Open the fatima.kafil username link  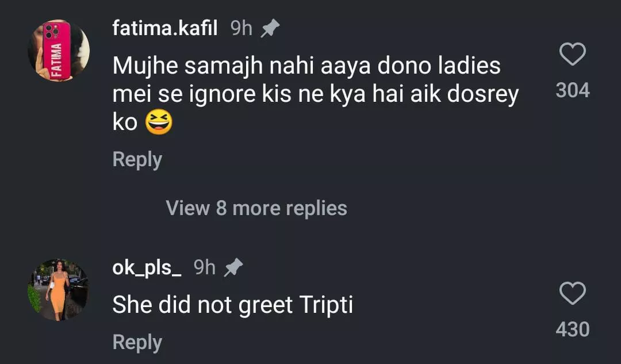pyautogui.click(x=165, y=28)
